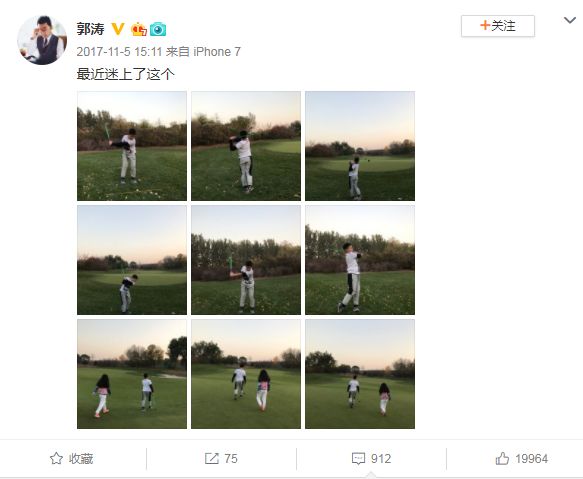
Task: Like the post with thumbs-up icon
Action: coord(502,459)
